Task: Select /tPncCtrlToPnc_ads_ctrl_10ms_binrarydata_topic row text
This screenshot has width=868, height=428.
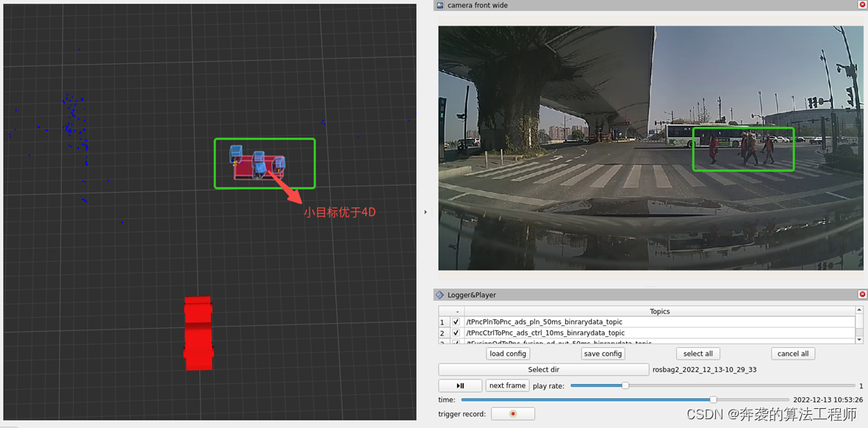Action: [546, 333]
